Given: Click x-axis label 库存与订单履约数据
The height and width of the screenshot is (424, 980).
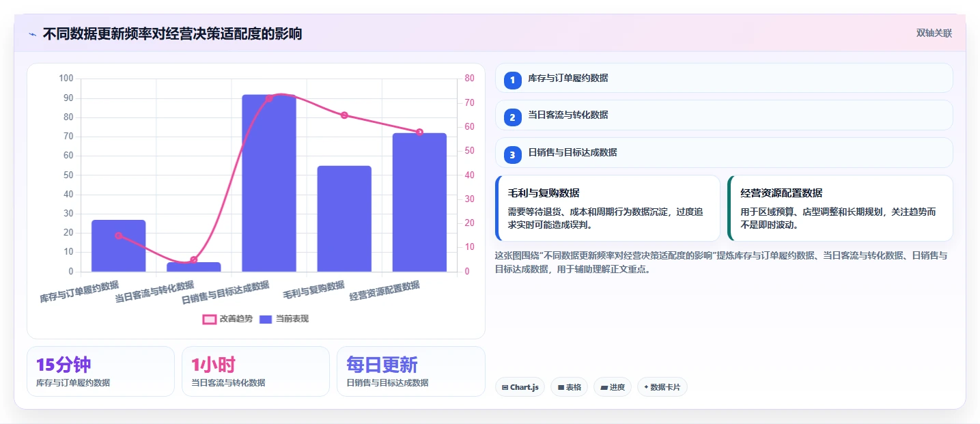Looking at the screenshot, I should click(79, 292).
